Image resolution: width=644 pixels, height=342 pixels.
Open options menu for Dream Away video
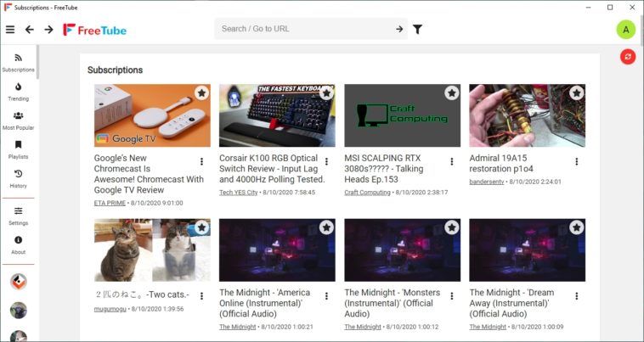(577, 295)
